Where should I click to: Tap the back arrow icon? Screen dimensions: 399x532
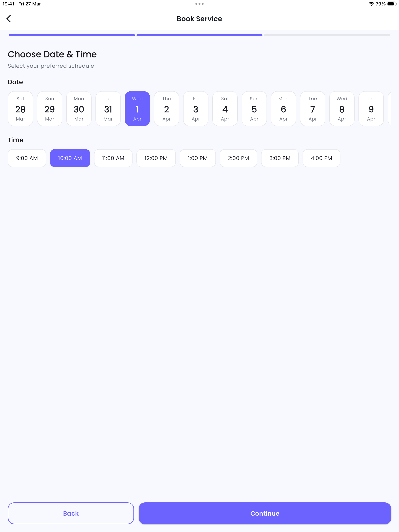click(x=9, y=19)
